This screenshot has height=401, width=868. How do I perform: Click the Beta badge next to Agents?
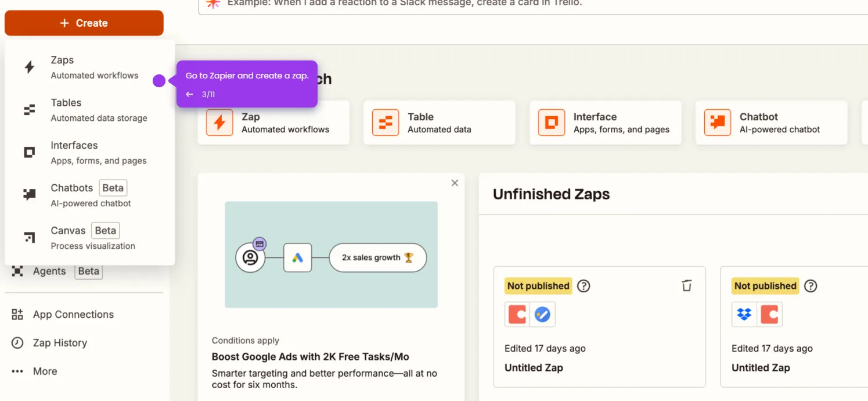[89, 271]
